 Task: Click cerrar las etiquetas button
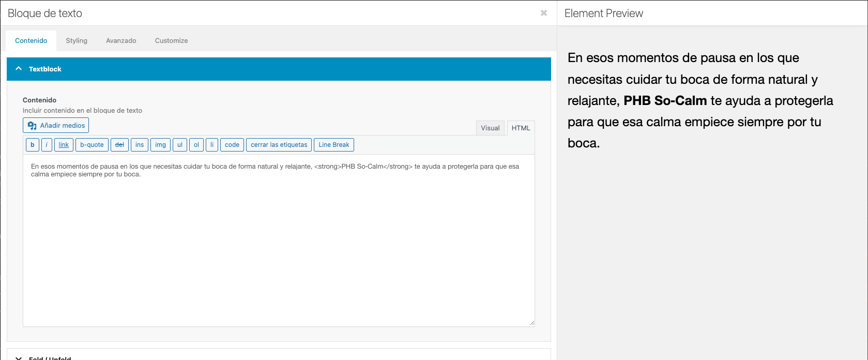tap(279, 145)
